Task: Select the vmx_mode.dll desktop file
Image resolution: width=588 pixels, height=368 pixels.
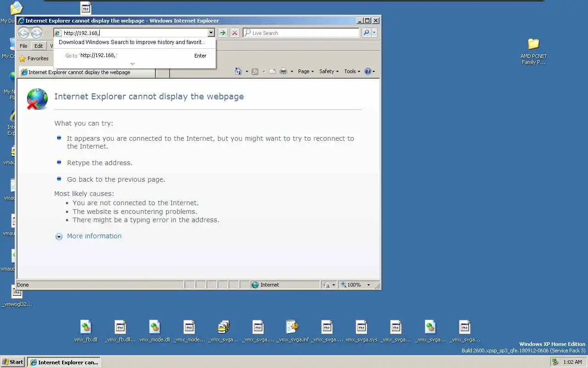Action: [155, 331]
